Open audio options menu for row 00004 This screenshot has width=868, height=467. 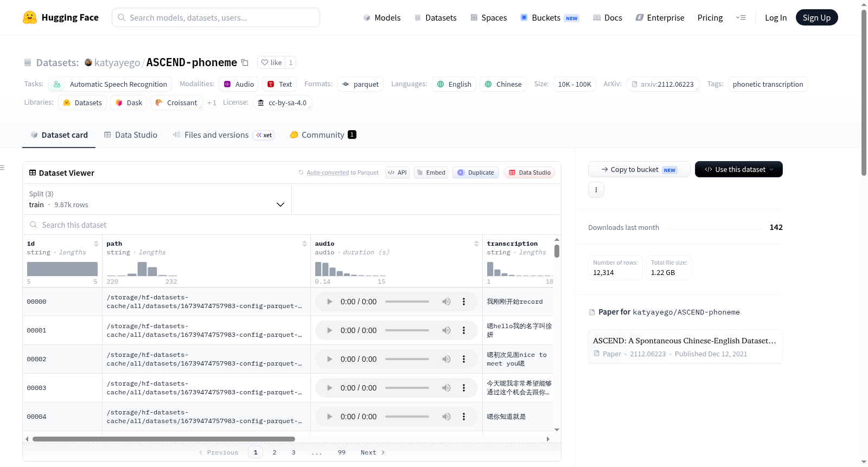(x=464, y=417)
